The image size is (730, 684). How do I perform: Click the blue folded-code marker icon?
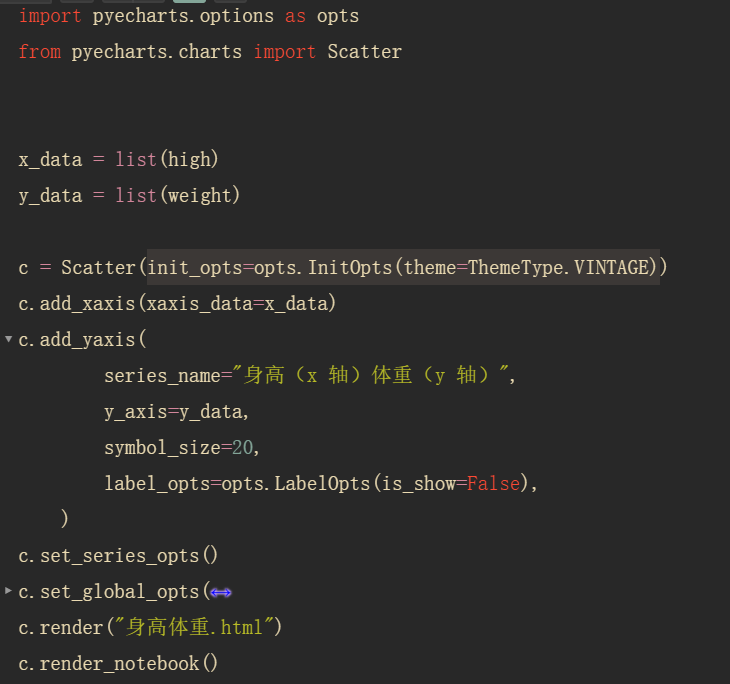(221, 592)
